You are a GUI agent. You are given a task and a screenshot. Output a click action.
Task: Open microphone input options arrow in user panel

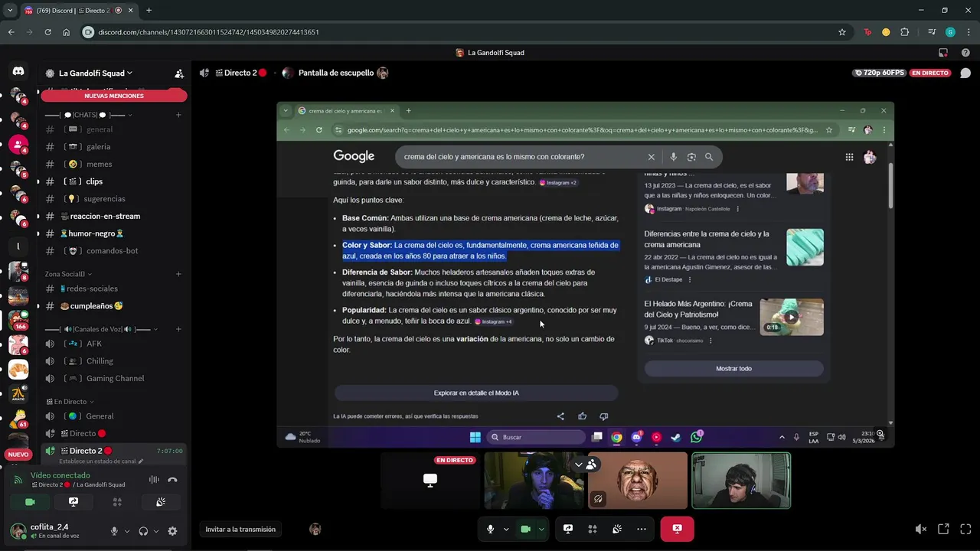pyautogui.click(x=127, y=531)
